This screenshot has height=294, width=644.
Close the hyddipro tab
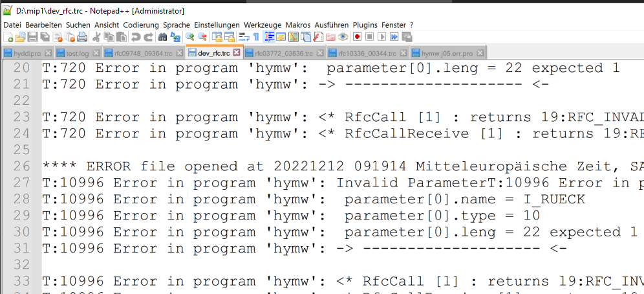(x=48, y=53)
